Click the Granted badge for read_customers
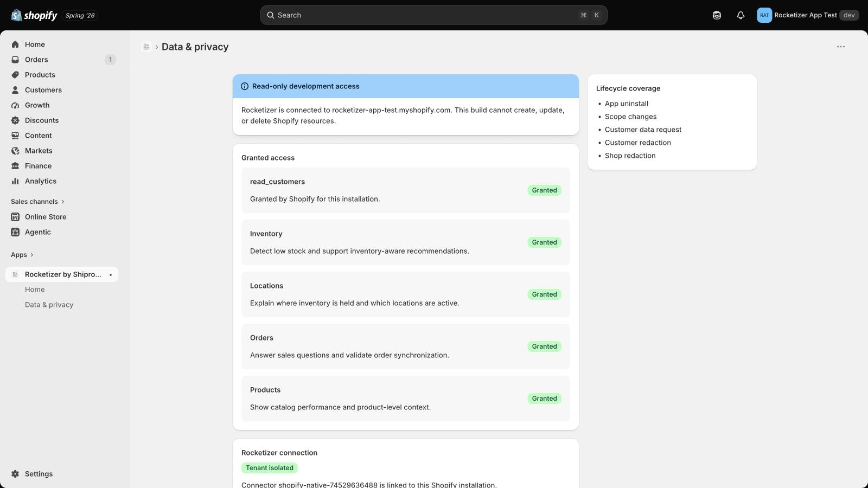The height and width of the screenshot is (488, 868). pos(544,190)
